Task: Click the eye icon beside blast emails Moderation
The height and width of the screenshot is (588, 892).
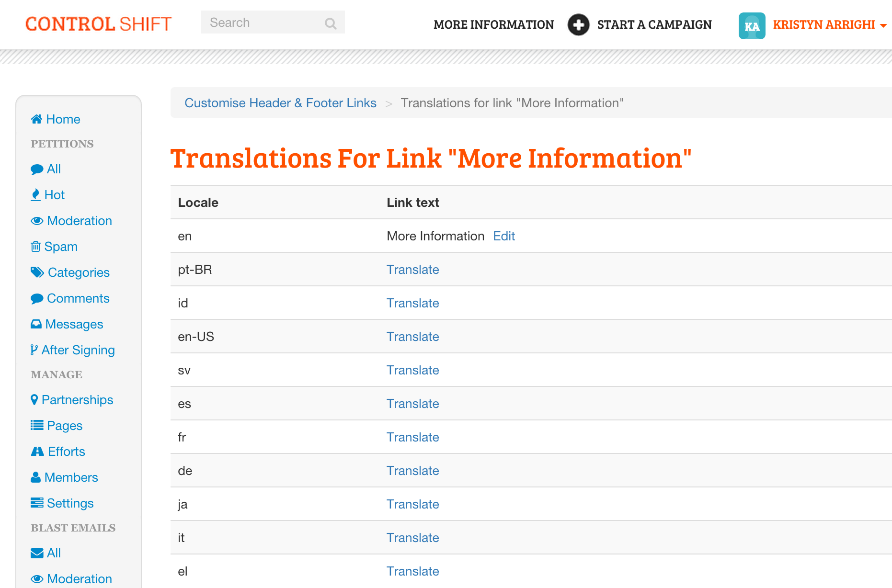Action: pyautogui.click(x=37, y=579)
